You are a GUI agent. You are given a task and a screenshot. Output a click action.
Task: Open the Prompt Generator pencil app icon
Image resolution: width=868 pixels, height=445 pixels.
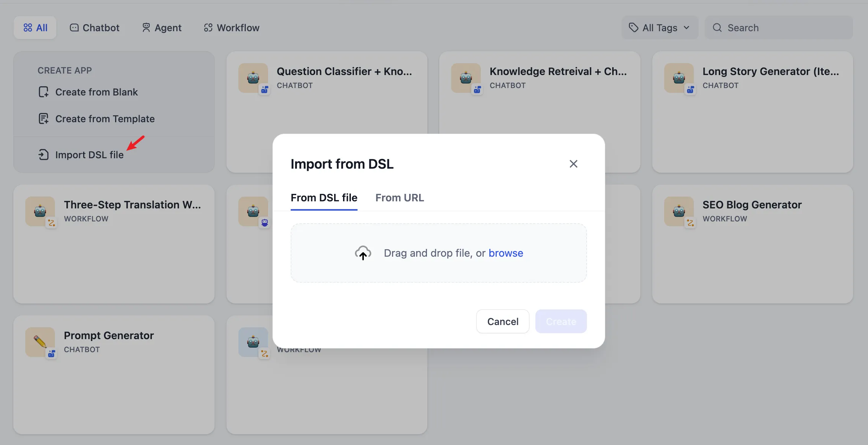point(40,342)
